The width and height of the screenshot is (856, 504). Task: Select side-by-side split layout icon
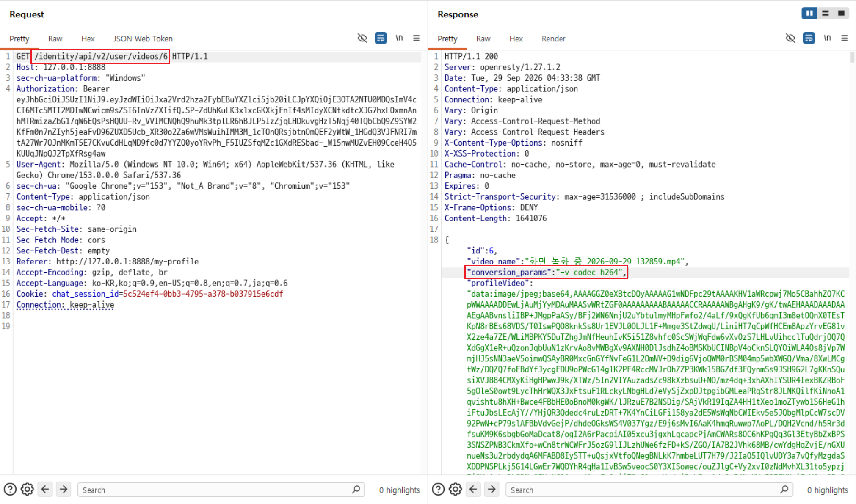[809, 13]
